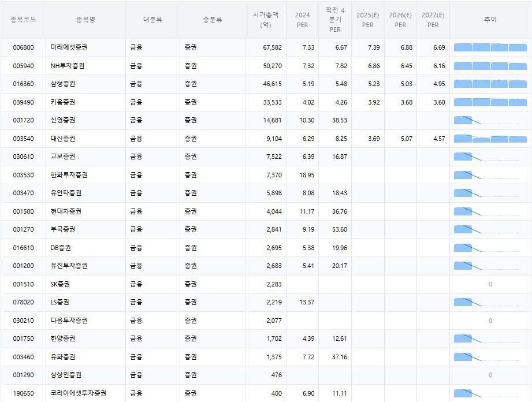Open the 대신증권 trend sparkline
The image size is (532, 402).
(x=490, y=139)
